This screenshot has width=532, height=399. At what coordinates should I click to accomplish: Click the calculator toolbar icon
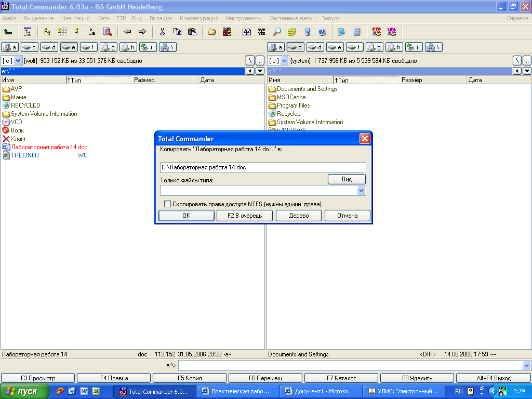[x=356, y=32]
